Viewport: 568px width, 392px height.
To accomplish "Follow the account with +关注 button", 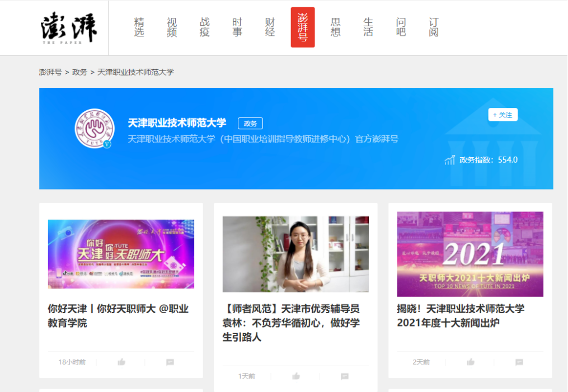I will click(503, 115).
